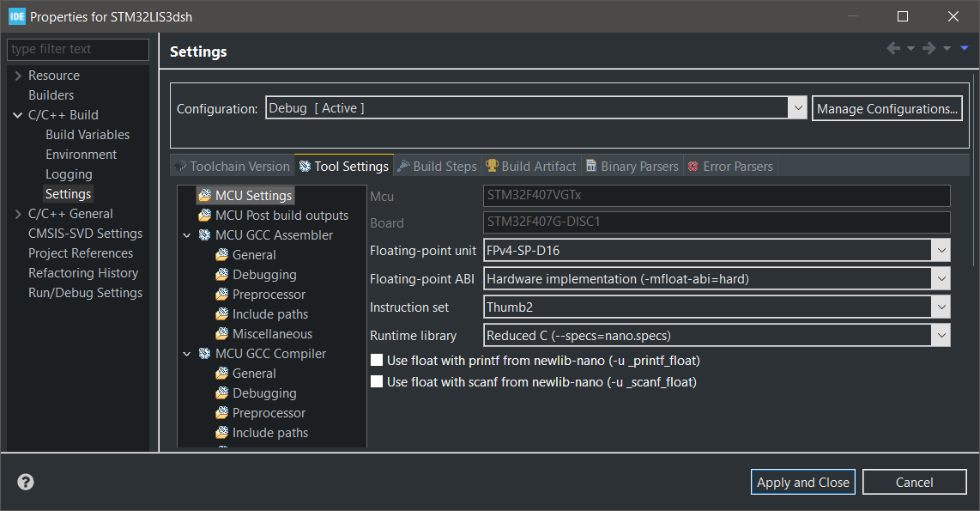Click the Error Parsers red icon
Image resolution: width=980 pixels, height=511 pixels.
click(x=693, y=167)
